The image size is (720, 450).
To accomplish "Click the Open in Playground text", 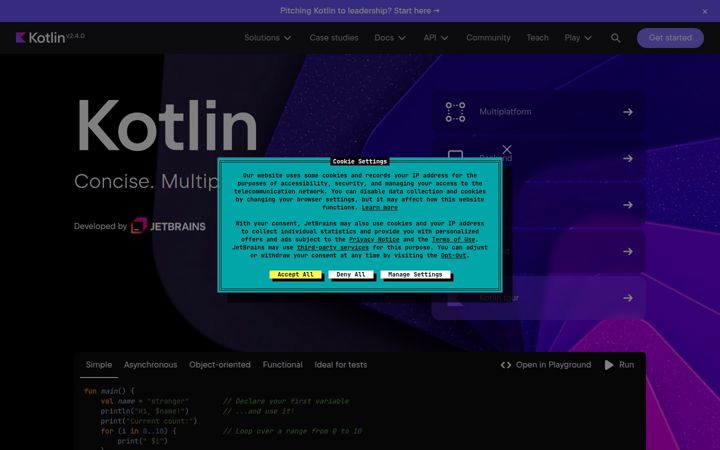I will 553,365.
